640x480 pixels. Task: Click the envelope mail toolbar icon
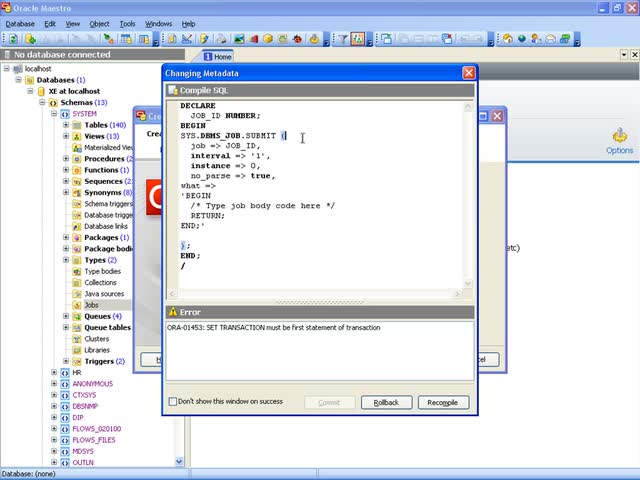tap(551, 39)
